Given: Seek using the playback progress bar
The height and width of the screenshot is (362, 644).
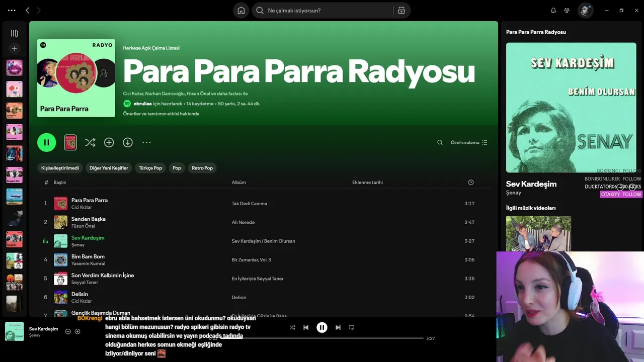Looking at the screenshot, I should coord(322,338).
